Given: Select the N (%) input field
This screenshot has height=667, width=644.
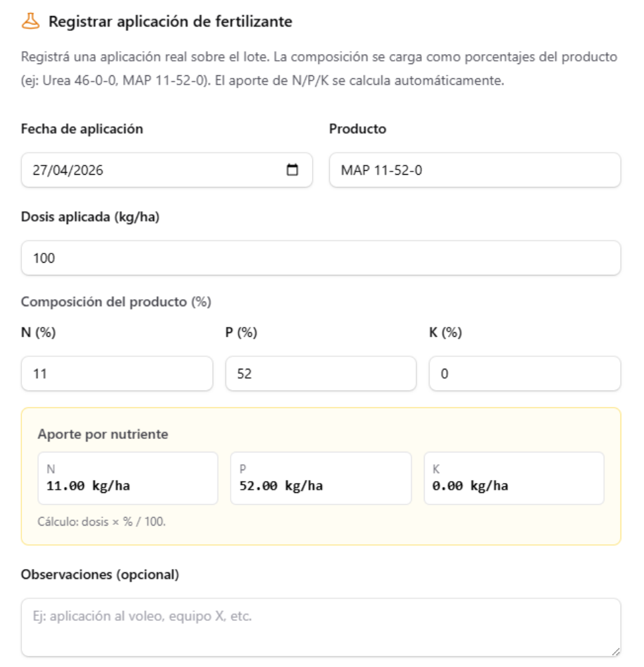Looking at the screenshot, I should 117,374.
